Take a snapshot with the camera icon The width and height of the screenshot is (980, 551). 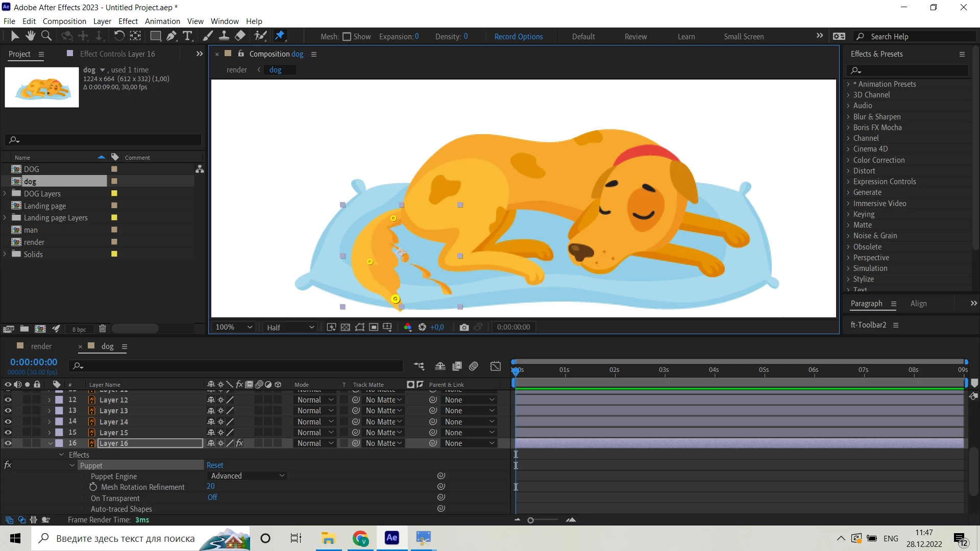click(464, 328)
